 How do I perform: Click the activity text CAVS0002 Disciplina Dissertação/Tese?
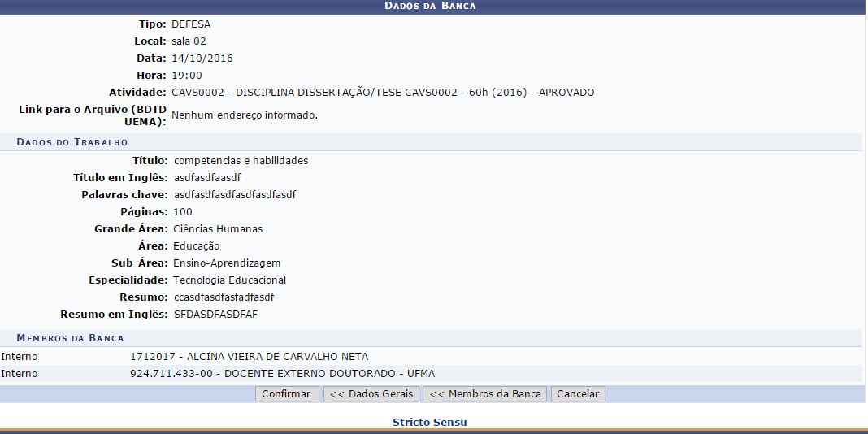(382, 93)
